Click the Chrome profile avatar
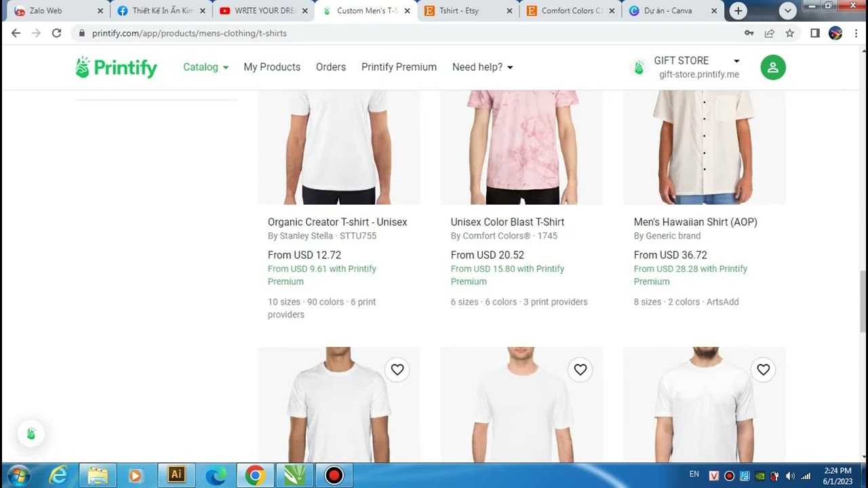The width and height of the screenshot is (868, 488). (x=835, y=33)
